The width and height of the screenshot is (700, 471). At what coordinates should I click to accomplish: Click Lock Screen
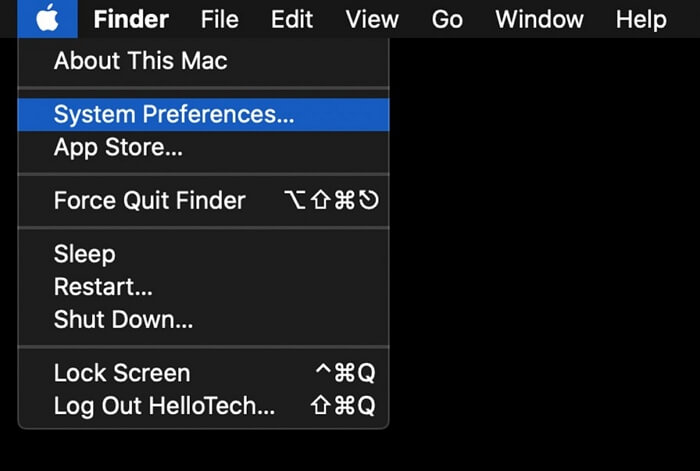[x=122, y=373]
